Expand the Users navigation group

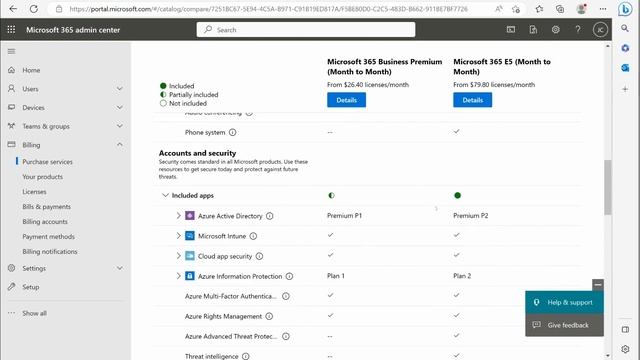(x=120, y=89)
